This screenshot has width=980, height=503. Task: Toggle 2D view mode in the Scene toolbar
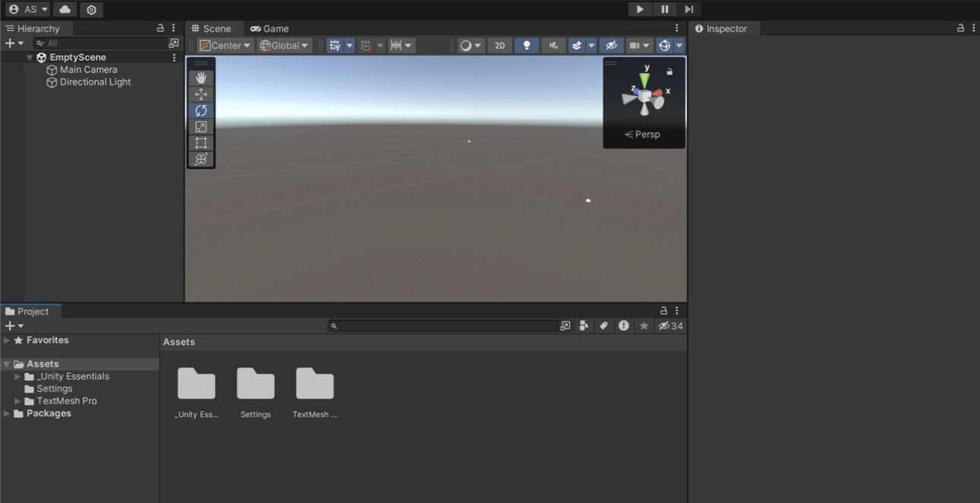click(499, 45)
